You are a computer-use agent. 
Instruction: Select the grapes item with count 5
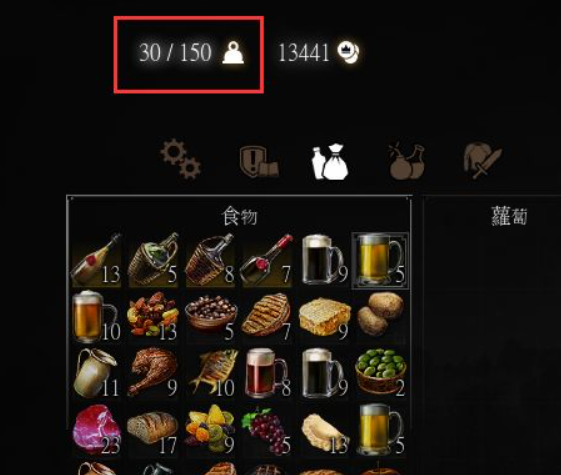(x=267, y=430)
